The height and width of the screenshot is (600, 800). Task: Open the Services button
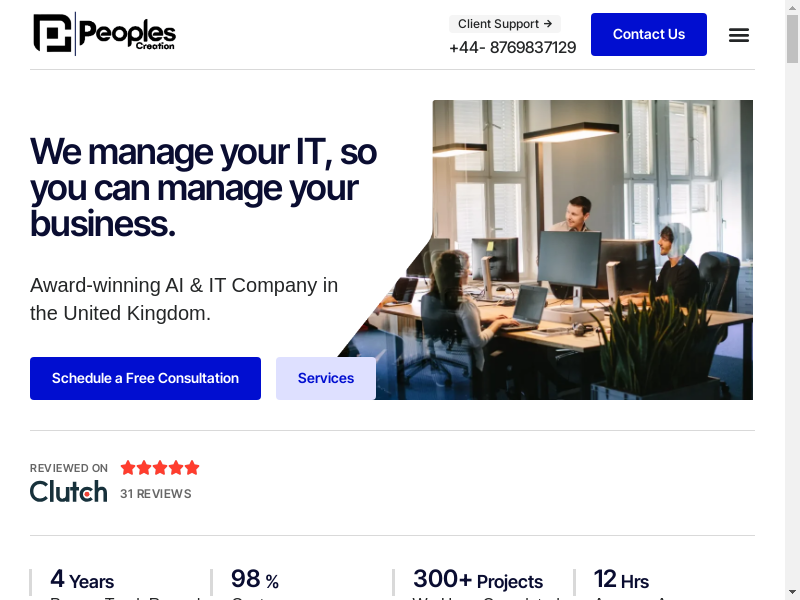(x=326, y=378)
